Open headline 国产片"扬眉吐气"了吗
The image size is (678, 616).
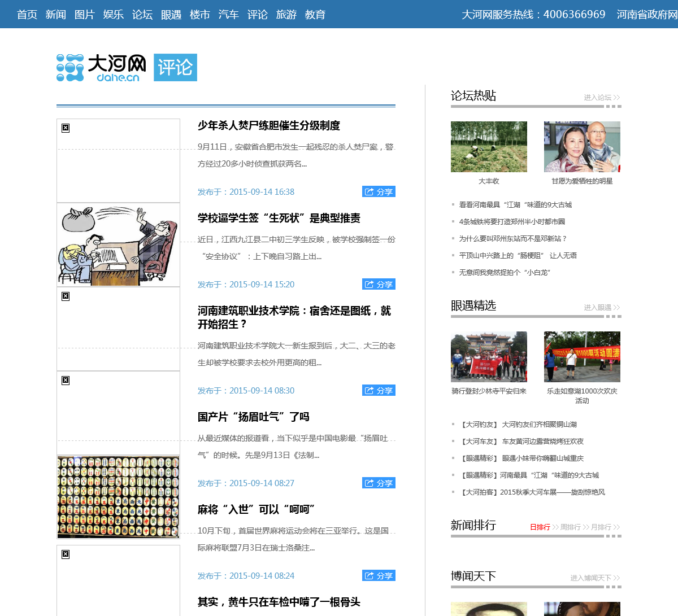254,417
